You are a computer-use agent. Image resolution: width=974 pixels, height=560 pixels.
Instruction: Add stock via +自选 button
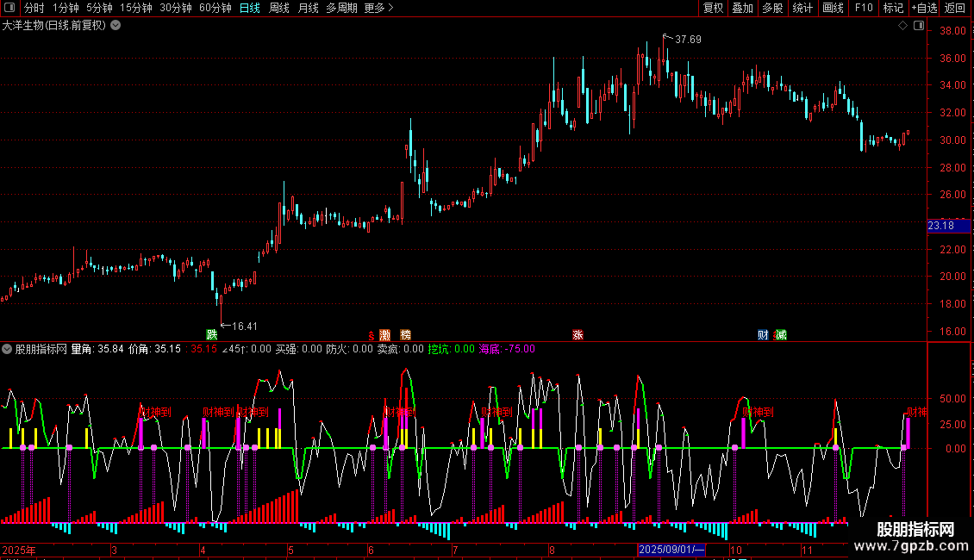[924, 8]
